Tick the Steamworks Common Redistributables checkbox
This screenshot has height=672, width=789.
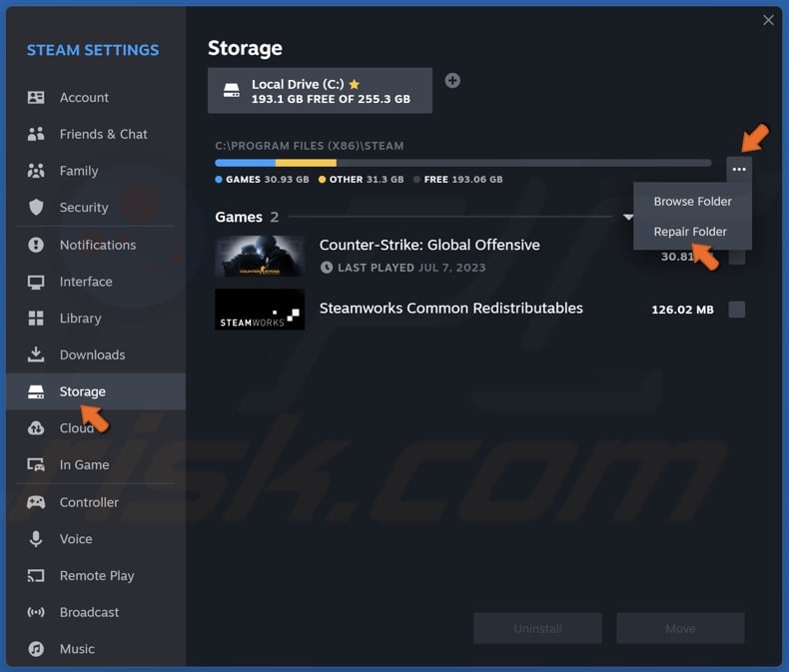point(737,309)
